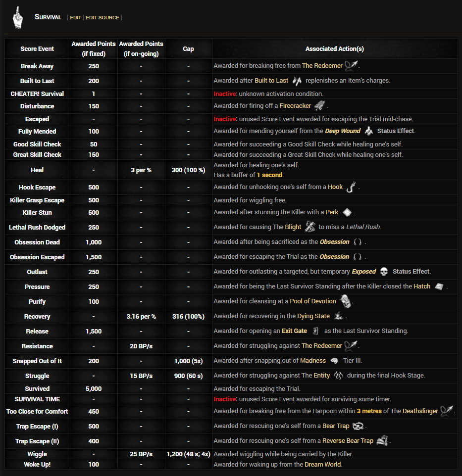Click the Score Event column header
Screen dimensions: 462x476
coord(37,49)
